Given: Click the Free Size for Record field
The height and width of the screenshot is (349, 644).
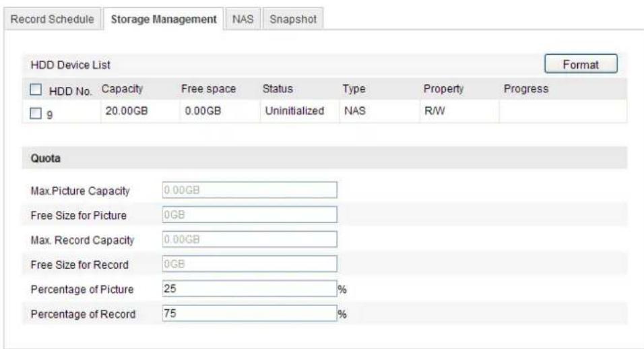Looking at the screenshot, I should [x=250, y=264].
